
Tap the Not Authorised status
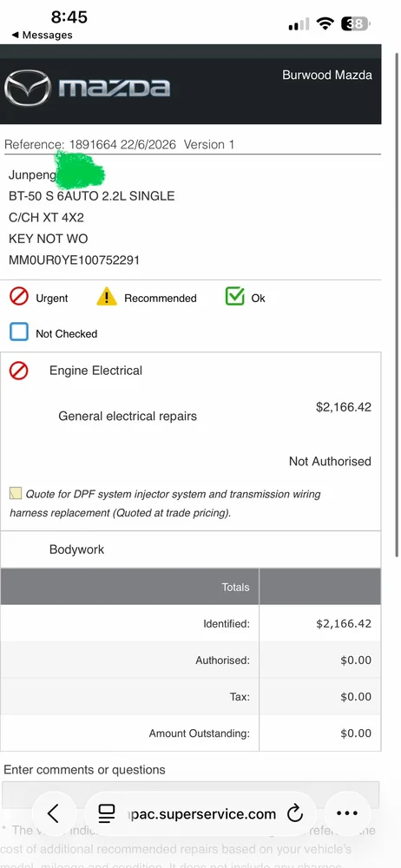tap(330, 461)
